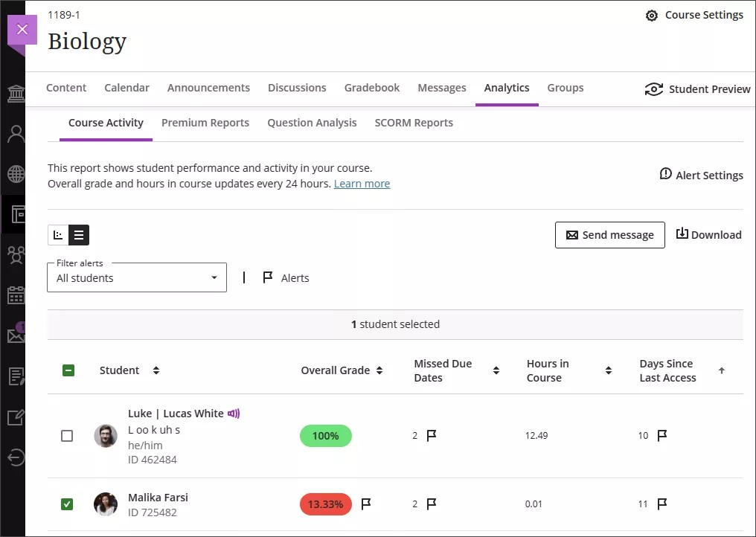Enter Student Preview mode

pyautogui.click(x=696, y=89)
